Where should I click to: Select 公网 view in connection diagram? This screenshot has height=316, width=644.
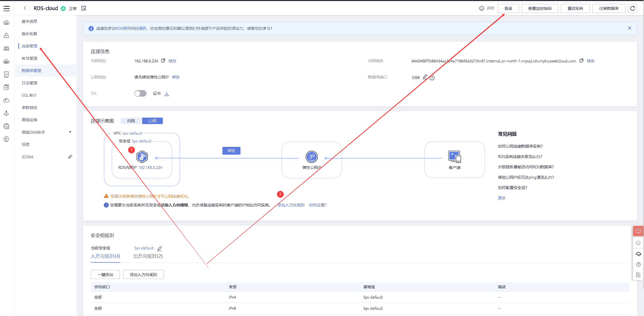(152, 121)
